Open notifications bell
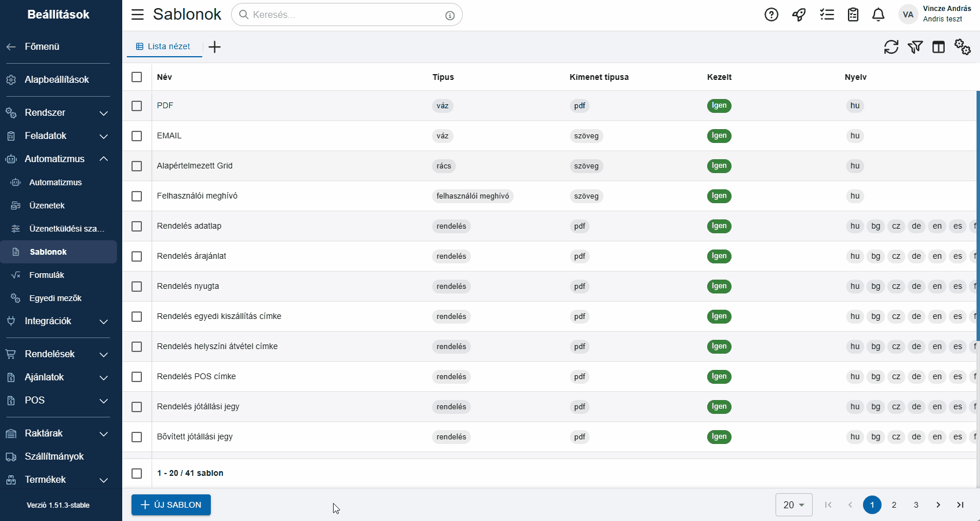980x521 pixels. pos(878,14)
